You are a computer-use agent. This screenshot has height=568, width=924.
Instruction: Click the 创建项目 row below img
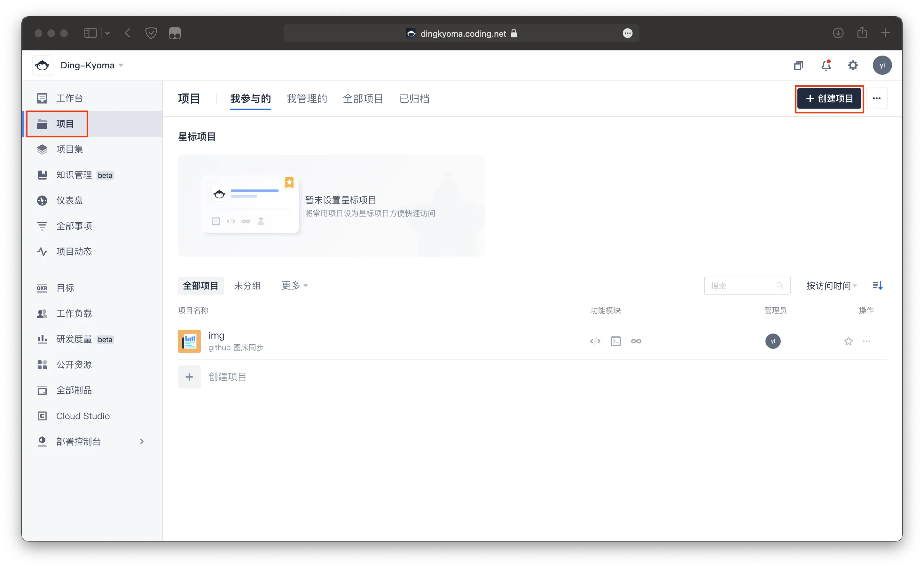(227, 377)
